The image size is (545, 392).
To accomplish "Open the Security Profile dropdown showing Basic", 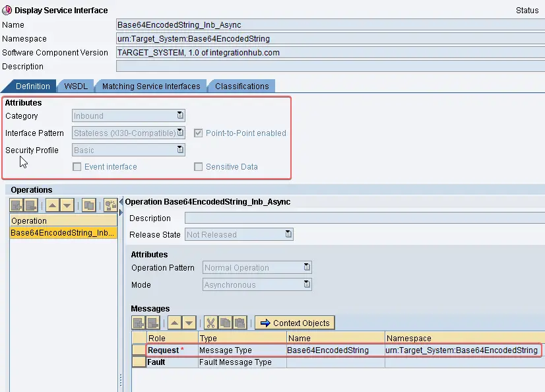I will 180,149.
